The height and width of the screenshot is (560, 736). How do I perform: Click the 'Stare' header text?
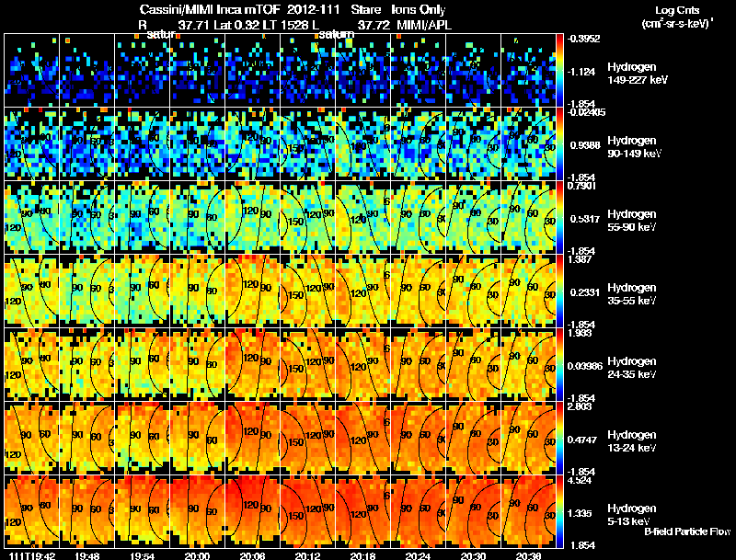(365, 10)
